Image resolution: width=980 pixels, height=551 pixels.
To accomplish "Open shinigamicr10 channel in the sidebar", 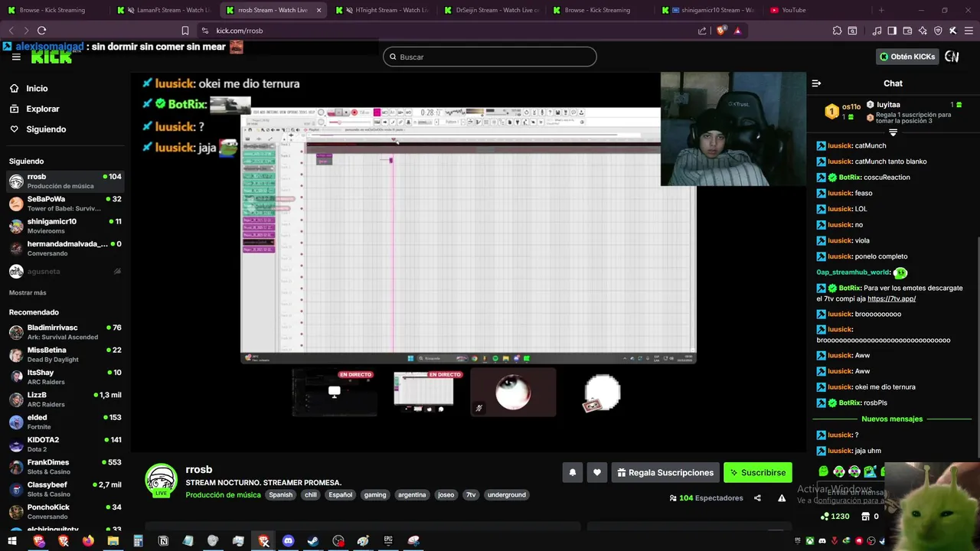I will click(65, 226).
